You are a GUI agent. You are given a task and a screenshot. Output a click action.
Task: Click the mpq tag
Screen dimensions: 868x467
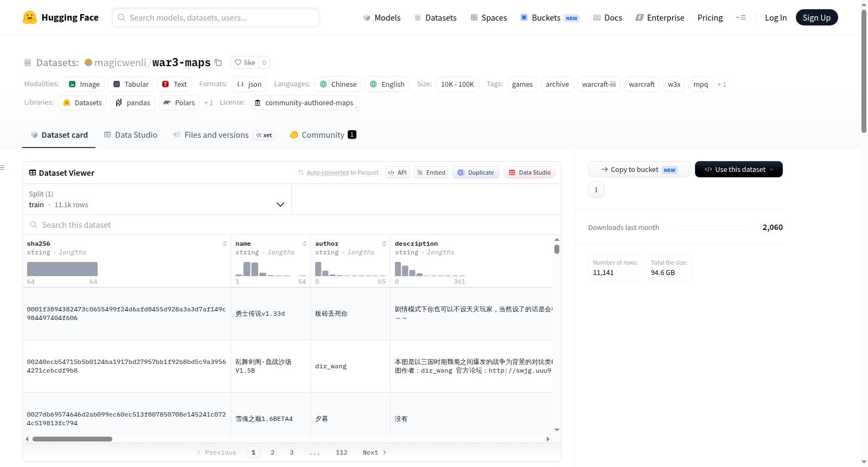pos(701,84)
